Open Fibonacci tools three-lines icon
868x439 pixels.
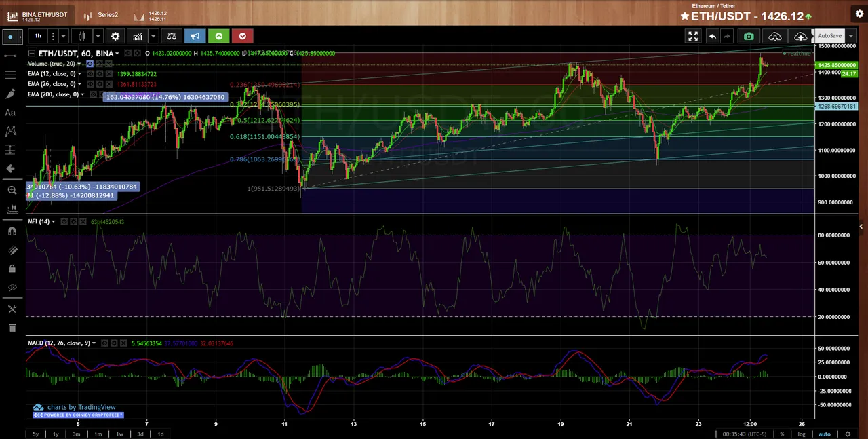tap(10, 75)
